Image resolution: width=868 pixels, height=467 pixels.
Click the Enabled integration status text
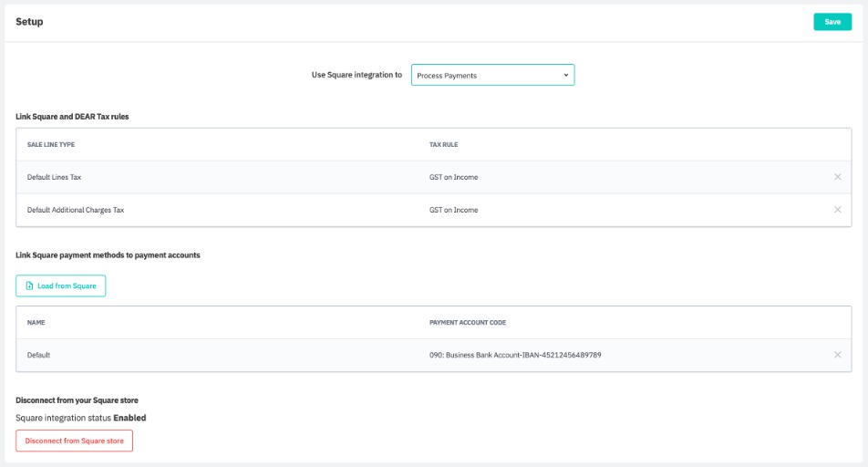(129, 418)
